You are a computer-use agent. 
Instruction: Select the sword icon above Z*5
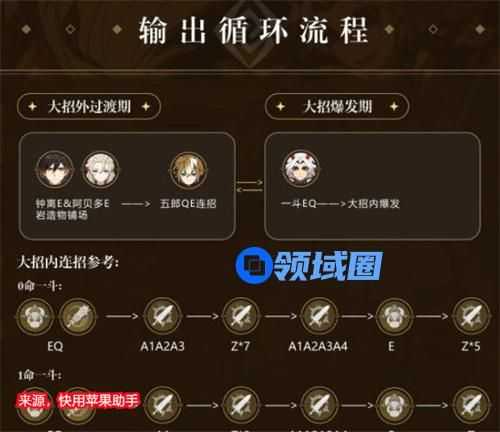[x=471, y=316]
